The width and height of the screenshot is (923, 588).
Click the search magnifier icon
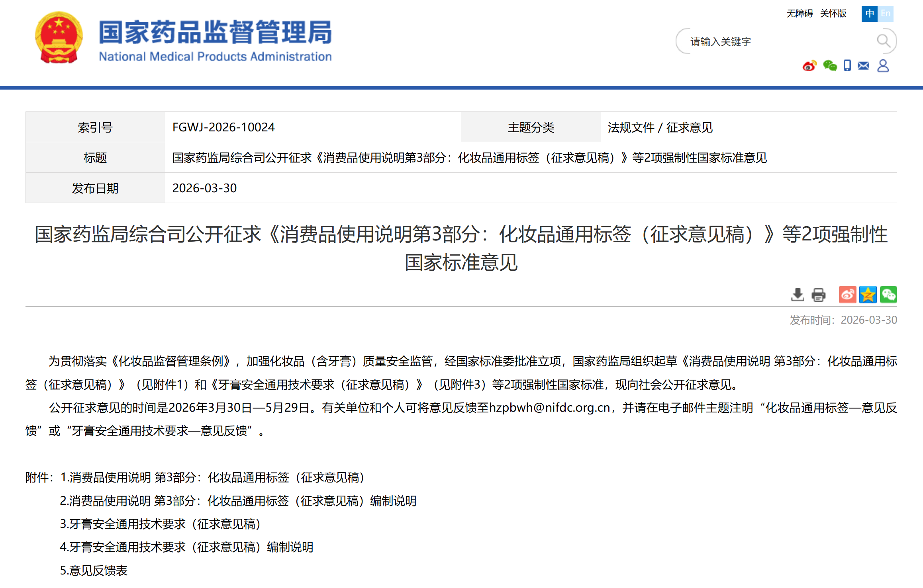point(883,41)
